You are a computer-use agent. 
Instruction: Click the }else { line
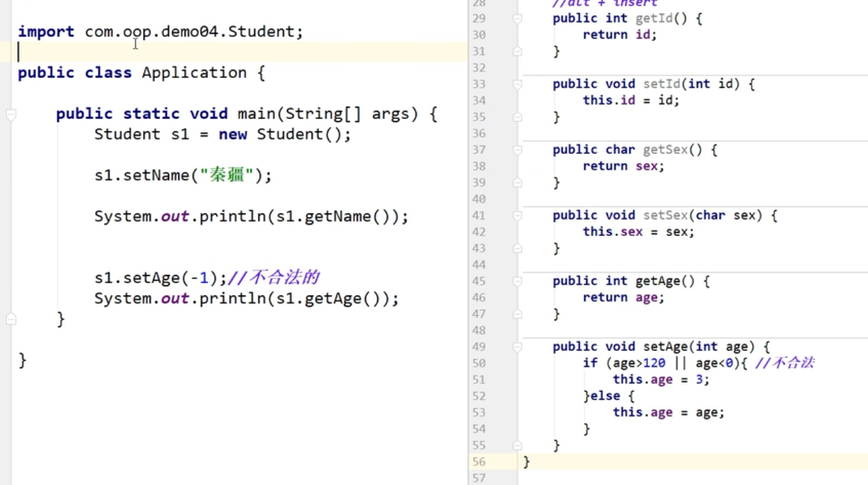(x=609, y=396)
